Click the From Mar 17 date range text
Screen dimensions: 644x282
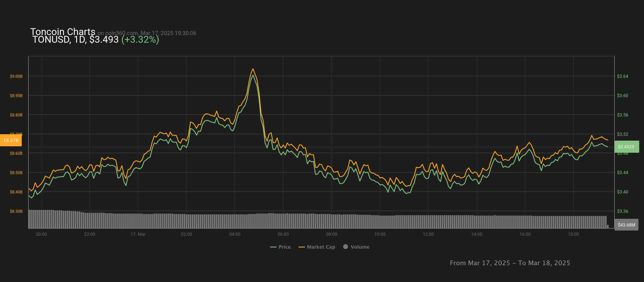click(x=510, y=263)
